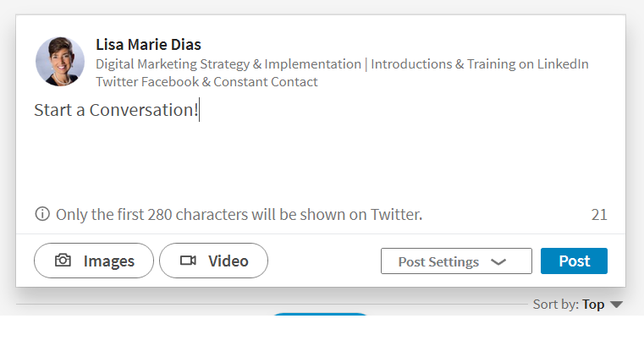This screenshot has width=644, height=346.
Task: Click the info icon beside Twitter notice
Action: click(42, 214)
